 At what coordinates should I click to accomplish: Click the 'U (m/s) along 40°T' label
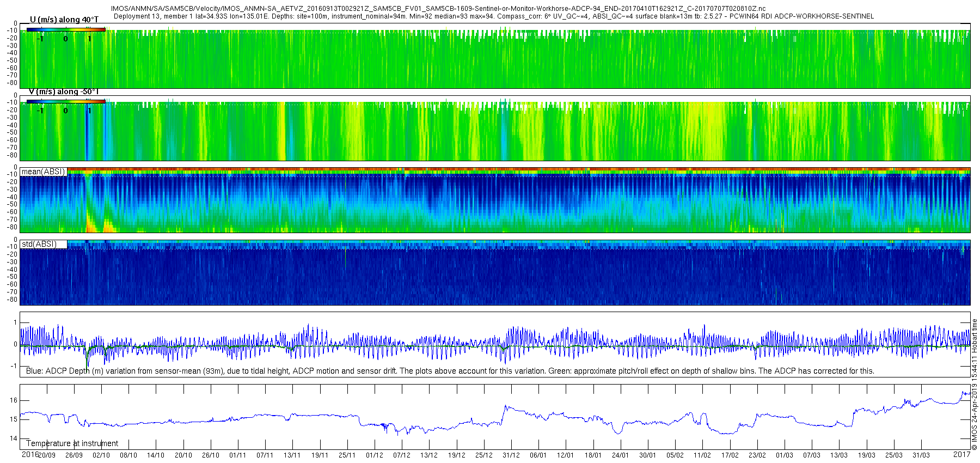(64, 20)
